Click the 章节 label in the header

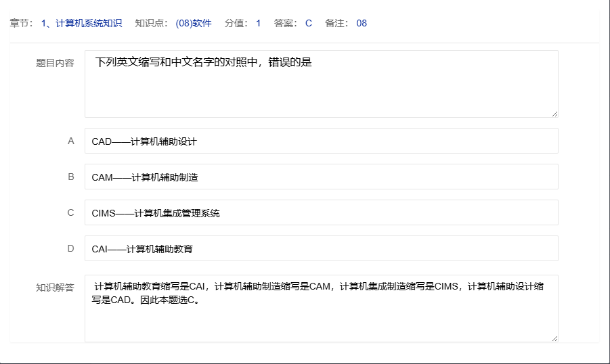pos(22,23)
